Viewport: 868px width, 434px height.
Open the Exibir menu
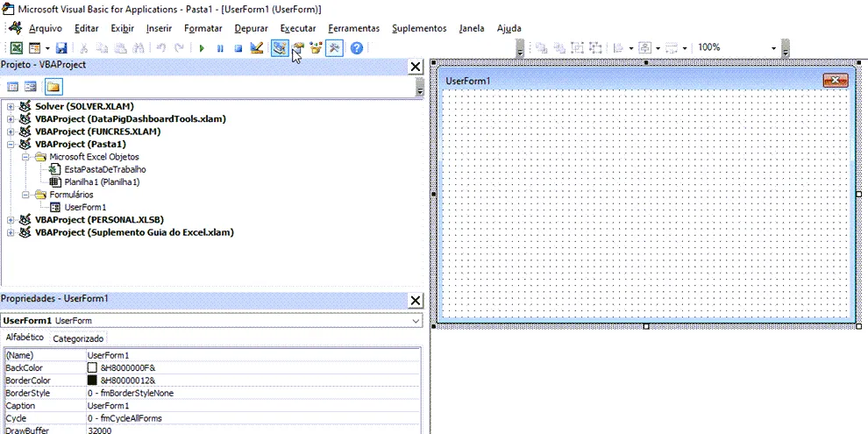(x=123, y=28)
